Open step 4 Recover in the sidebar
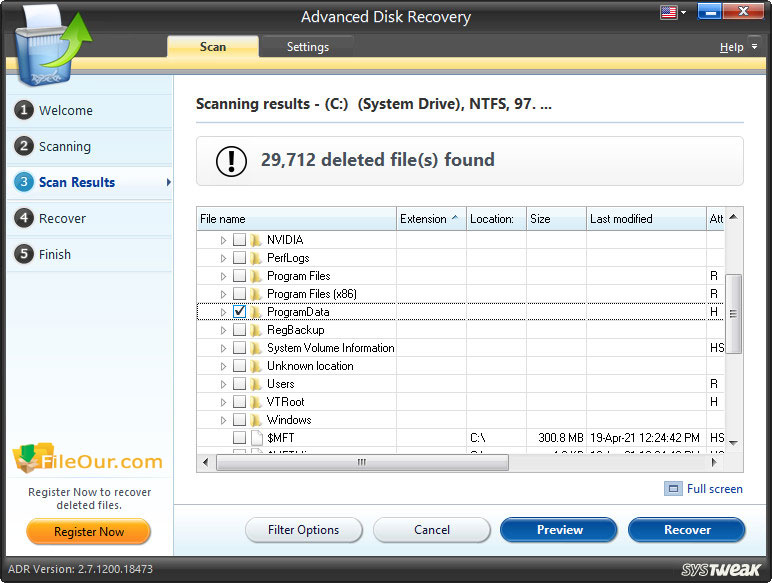Image resolution: width=772 pixels, height=583 pixels. [x=90, y=218]
